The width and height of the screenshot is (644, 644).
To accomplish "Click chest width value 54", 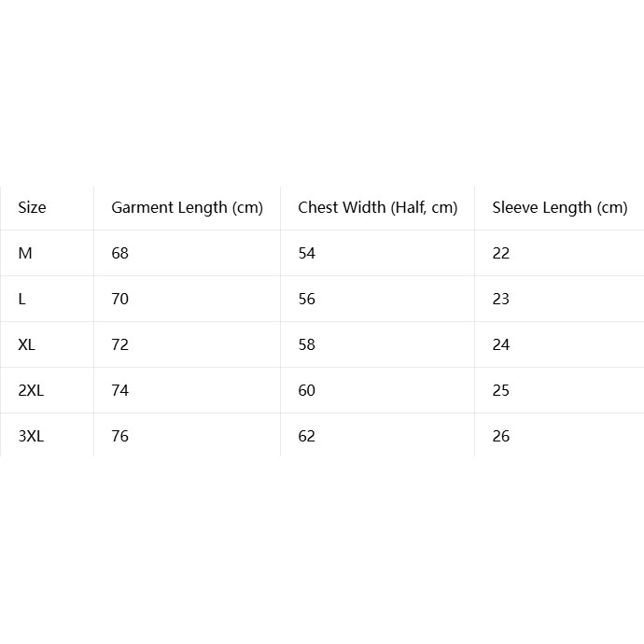I will (307, 254).
